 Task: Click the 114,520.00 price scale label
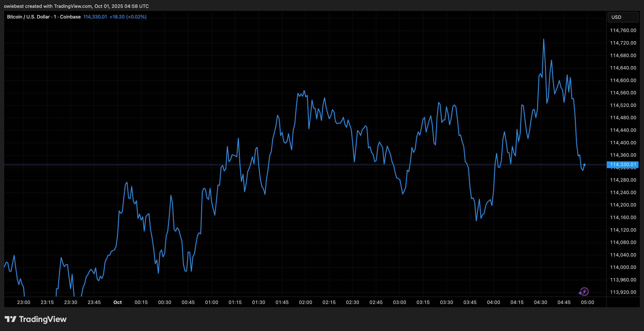tap(623, 105)
